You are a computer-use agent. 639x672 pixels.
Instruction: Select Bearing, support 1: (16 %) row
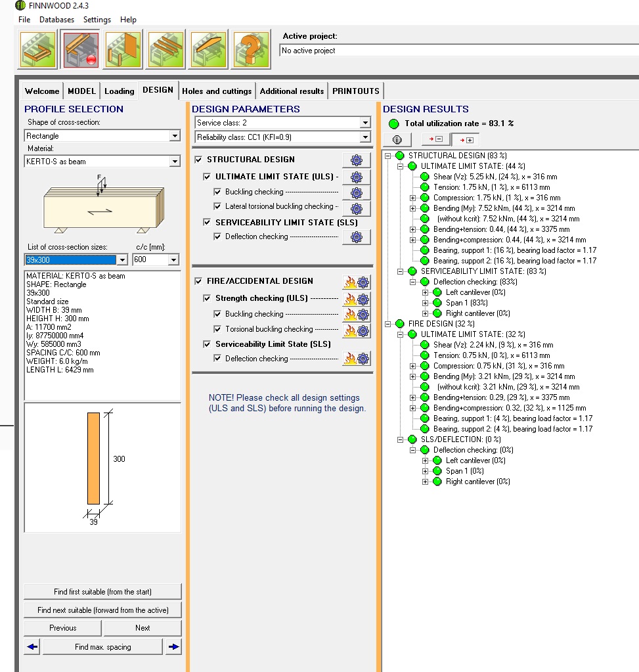coord(515,250)
